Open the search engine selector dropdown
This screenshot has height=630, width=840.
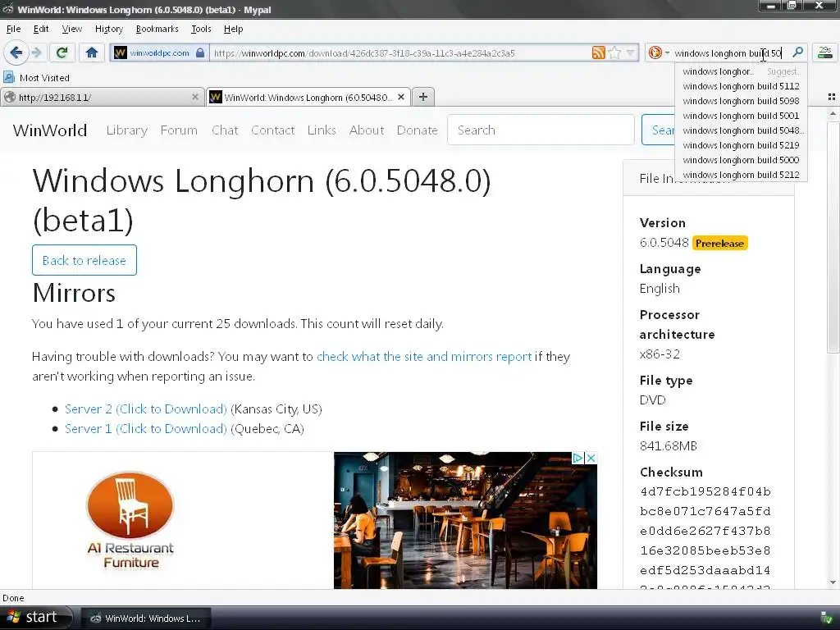pos(659,52)
